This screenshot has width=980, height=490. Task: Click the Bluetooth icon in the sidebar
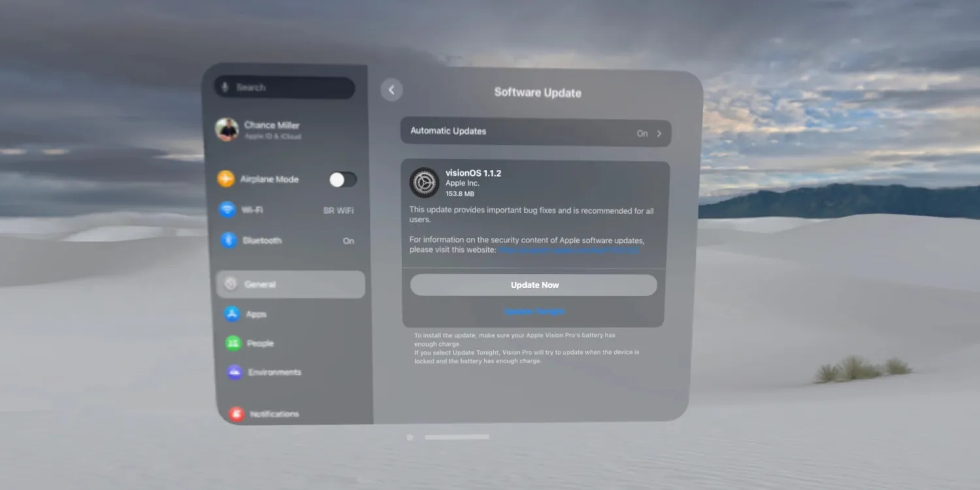click(228, 240)
